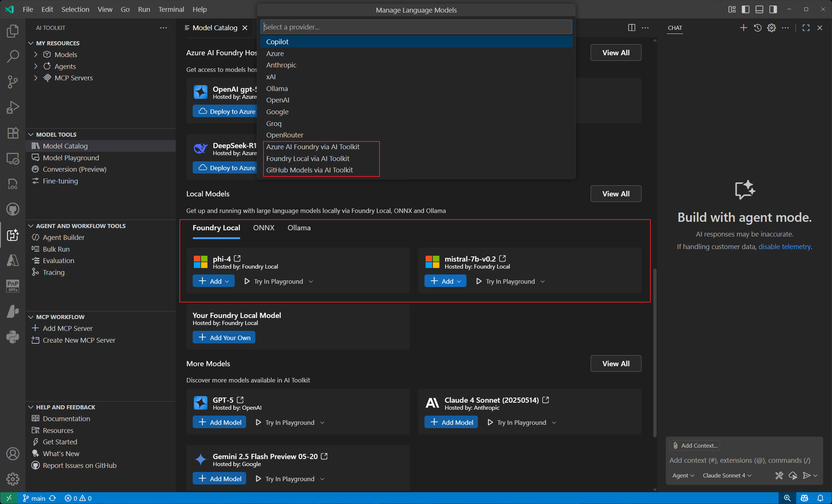Toggle the bottom panel
This screenshot has height=504, width=832.
(x=759, y=9)
